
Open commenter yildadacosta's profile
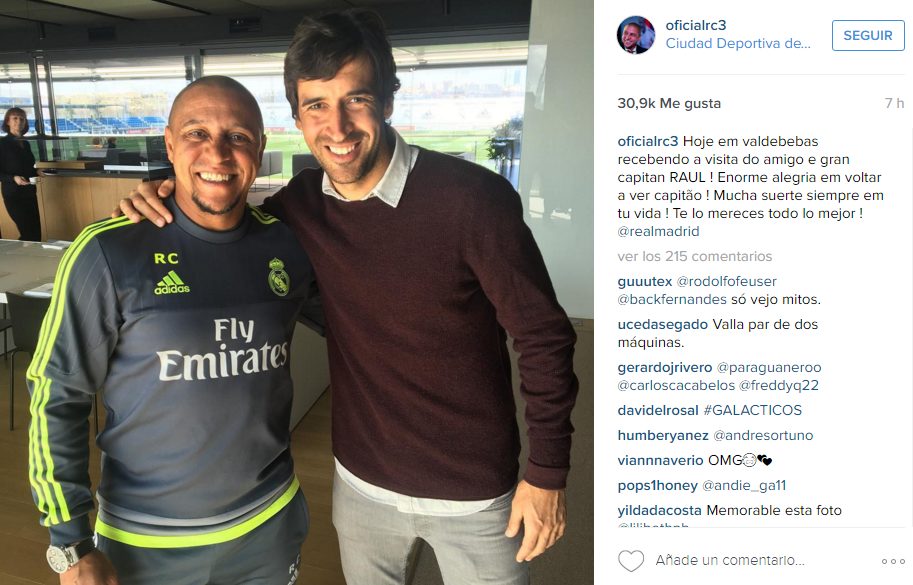tap(660, 510)
